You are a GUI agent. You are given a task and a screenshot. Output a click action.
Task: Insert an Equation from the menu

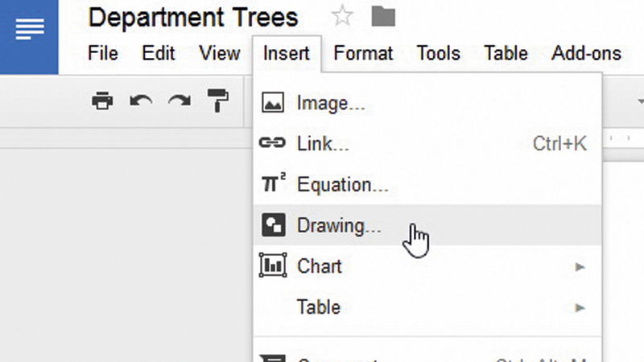point(342,185)
